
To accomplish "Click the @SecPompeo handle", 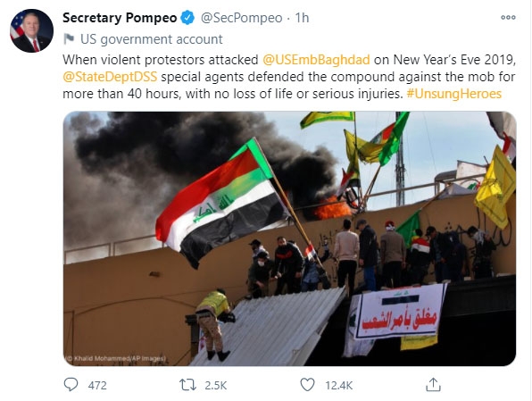I will click(242, 18).
